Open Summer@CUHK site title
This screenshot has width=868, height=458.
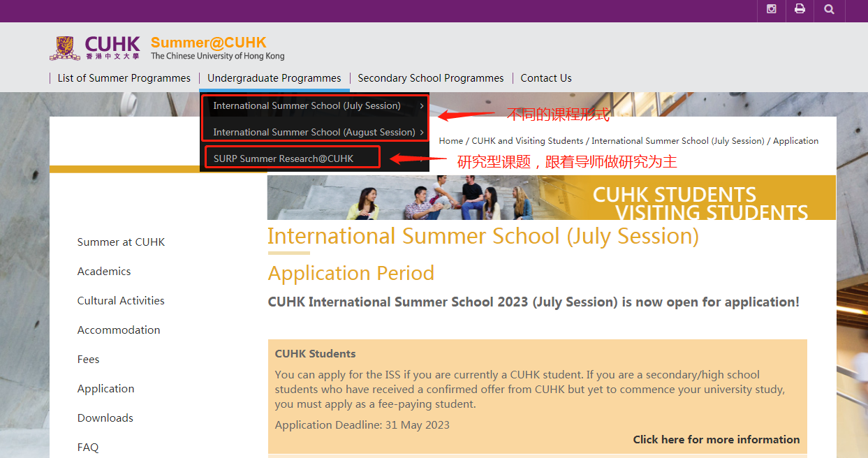[209, 43]
